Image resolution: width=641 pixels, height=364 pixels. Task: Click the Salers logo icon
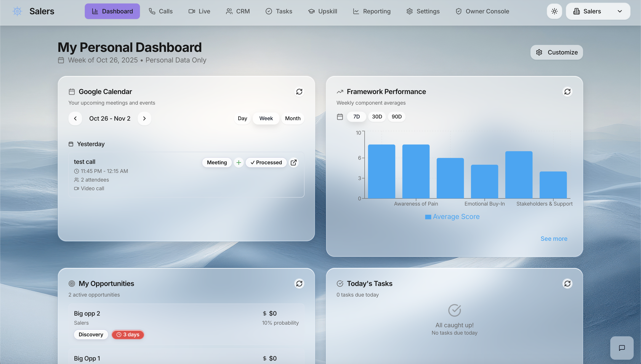pos(17,11)
